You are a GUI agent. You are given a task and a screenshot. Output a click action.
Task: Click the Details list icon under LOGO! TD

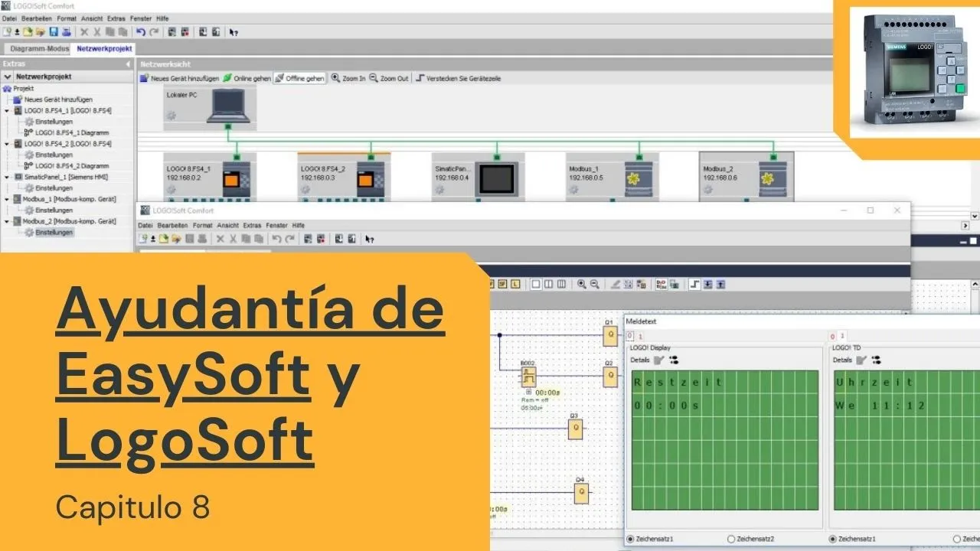tap(876, 360)
